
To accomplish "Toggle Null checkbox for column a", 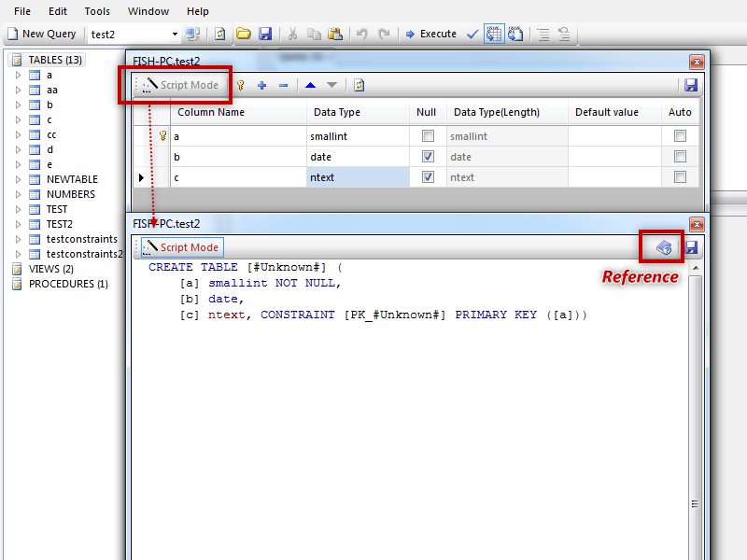I will [x=428, y=136].
